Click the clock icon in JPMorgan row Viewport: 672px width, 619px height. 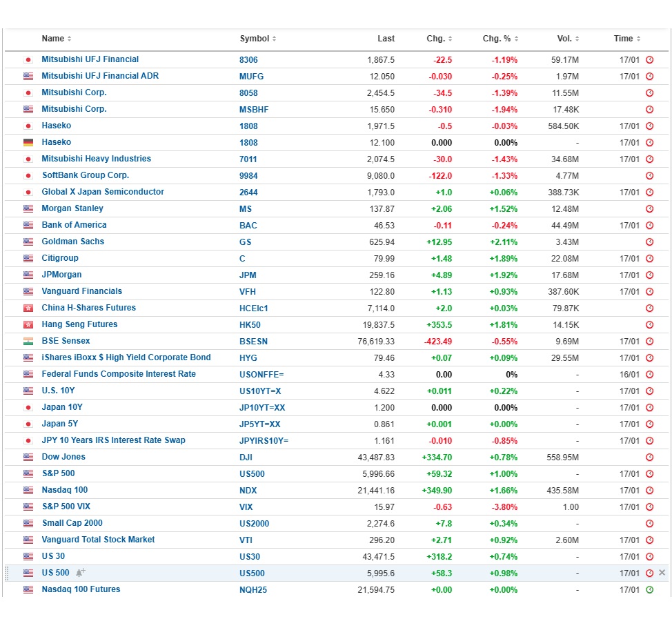click(x=649, y=275)
